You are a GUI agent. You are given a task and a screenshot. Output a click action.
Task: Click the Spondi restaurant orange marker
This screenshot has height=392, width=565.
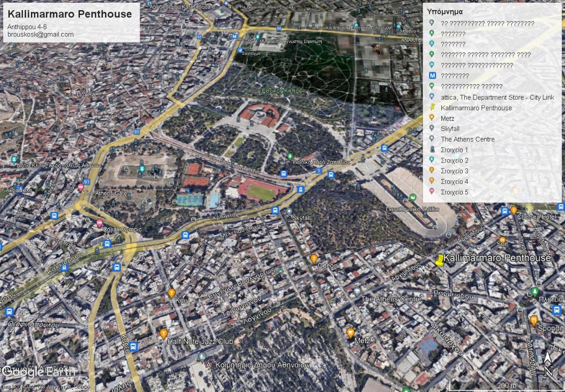[534, 320]
